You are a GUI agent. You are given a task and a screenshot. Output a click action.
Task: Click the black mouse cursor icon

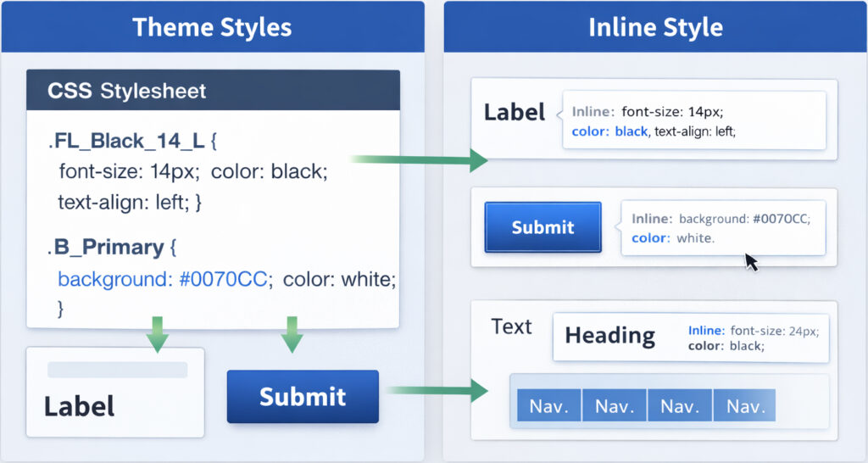(750, 261)
